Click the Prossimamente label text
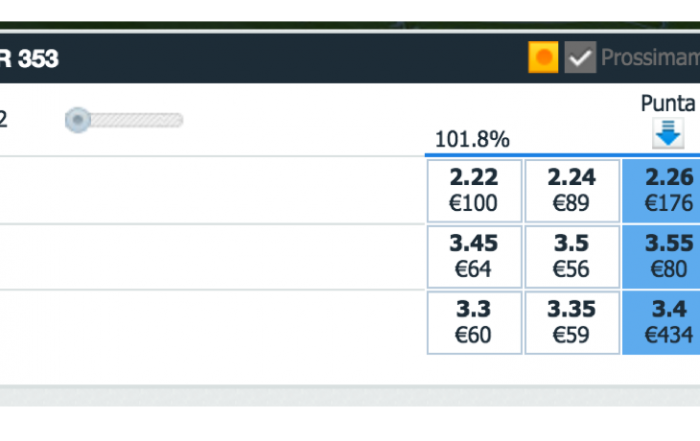The height and width of the screenshot is (441, 700). 650,58
